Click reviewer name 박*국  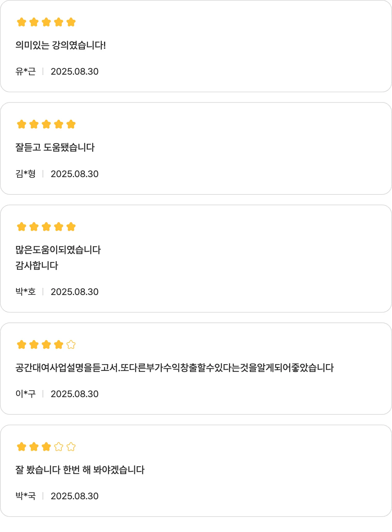coord(26,496)
